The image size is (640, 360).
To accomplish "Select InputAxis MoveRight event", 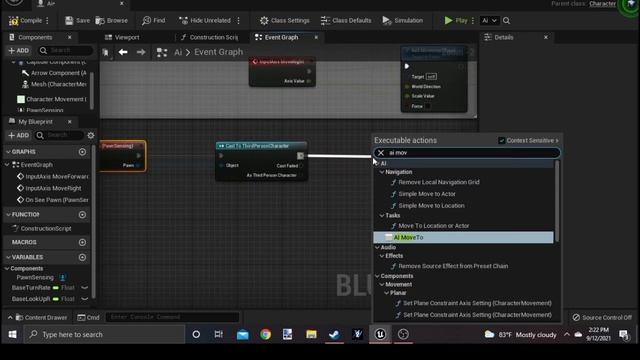I will click(49, 188).
